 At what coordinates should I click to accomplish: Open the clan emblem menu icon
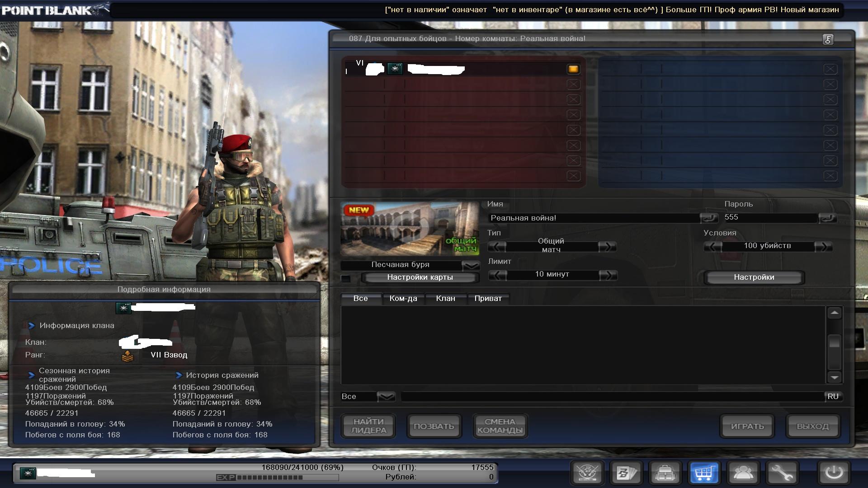pos(588,473)
